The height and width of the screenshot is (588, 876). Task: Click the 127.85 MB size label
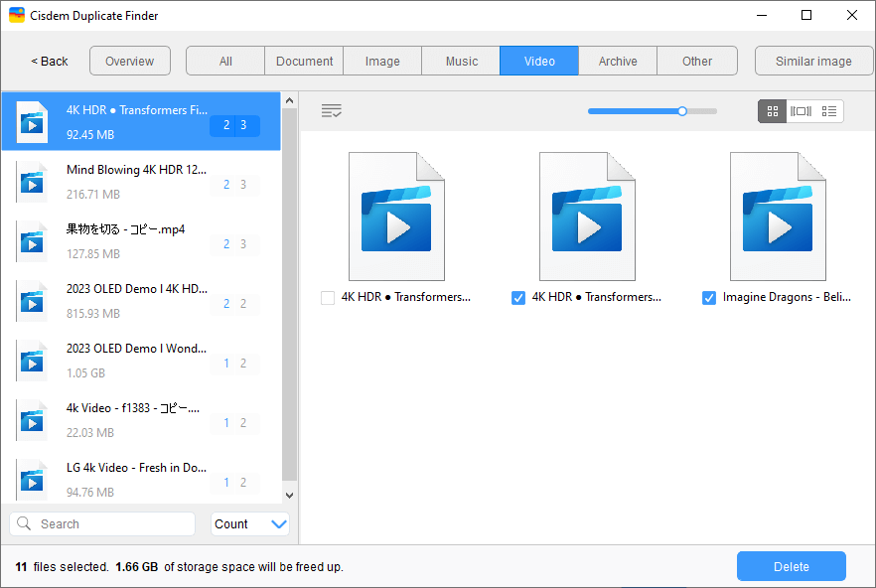(93, 254)
